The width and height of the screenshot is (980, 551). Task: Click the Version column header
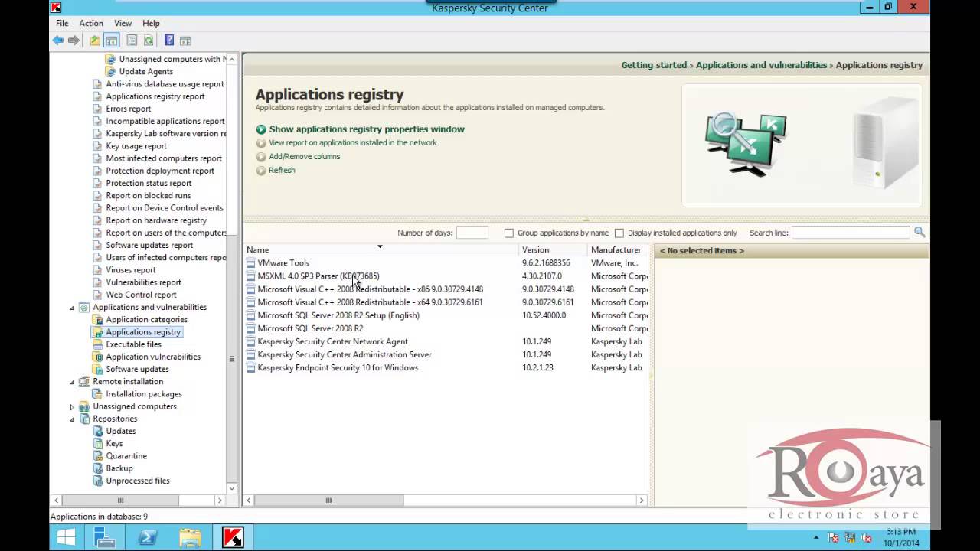[553, 250]
